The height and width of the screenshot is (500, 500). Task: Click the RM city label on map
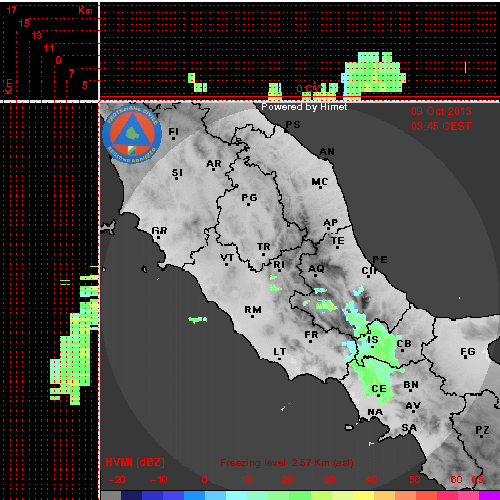(x=253, y=310)
